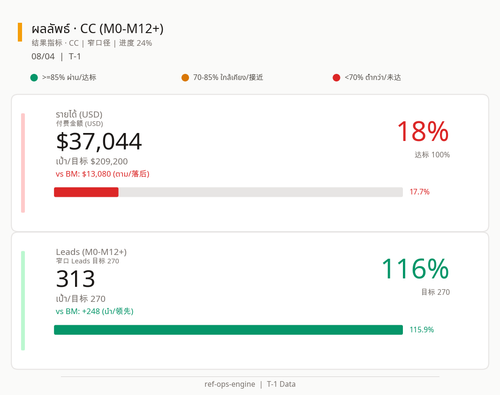Click the green legend dot for >=85%
The image size is (500, 395).
34,78
